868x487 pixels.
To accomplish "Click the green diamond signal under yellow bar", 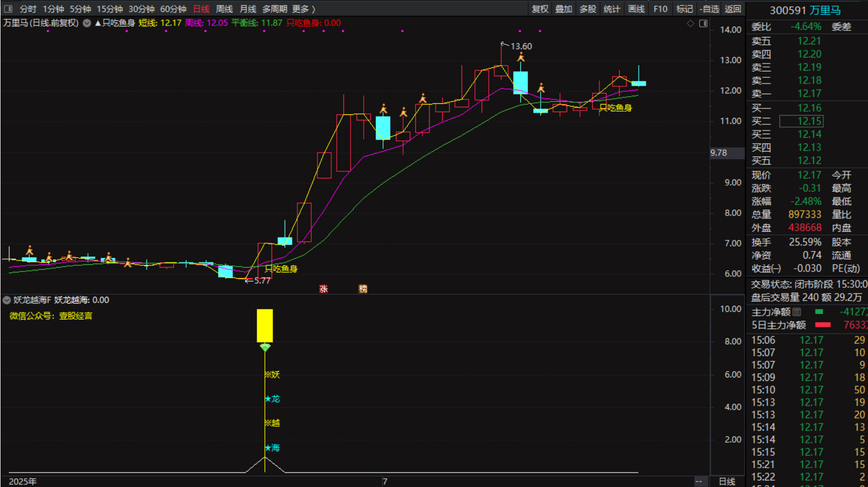I will tap(265, 347).
